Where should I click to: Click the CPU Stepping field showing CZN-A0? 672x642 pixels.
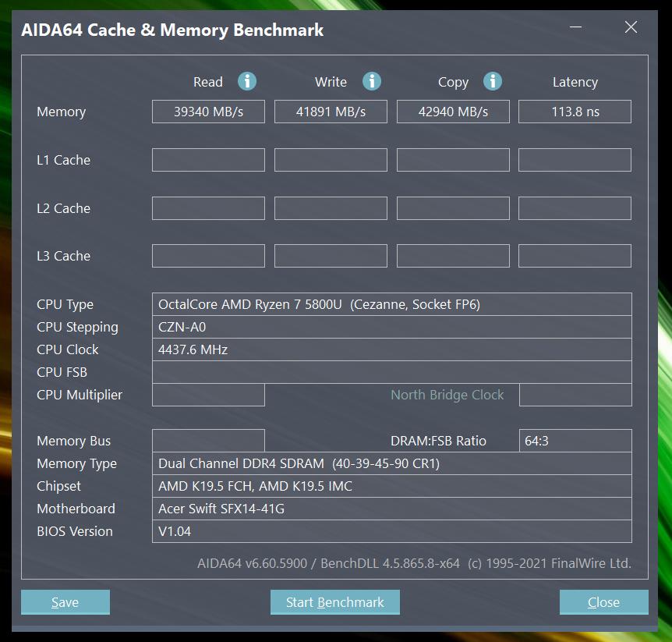393,327
